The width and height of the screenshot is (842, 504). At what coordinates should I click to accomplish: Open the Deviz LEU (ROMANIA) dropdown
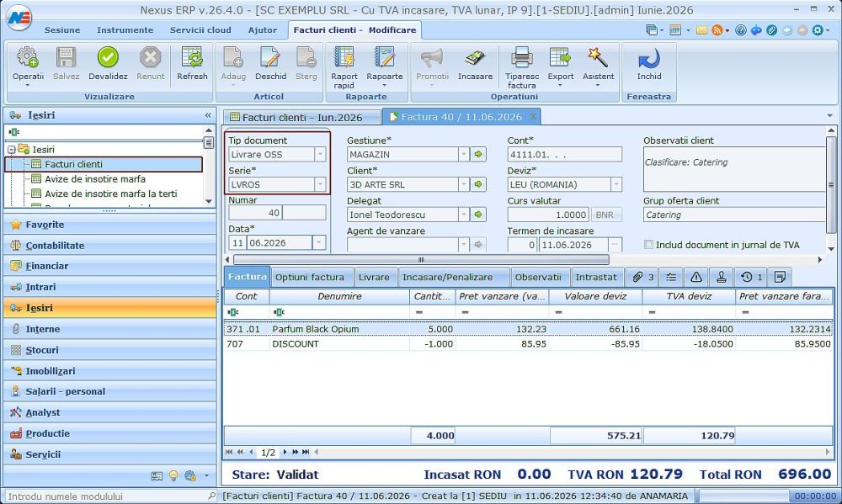click(616, 184)
